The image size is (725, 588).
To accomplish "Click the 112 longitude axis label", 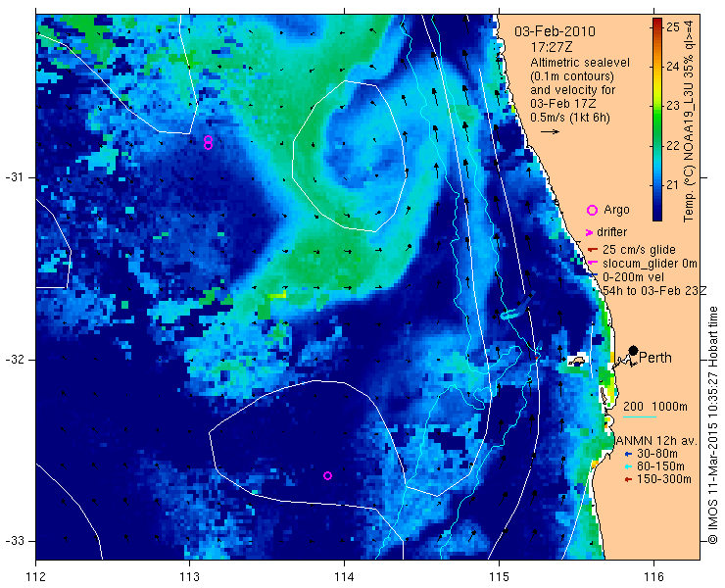I will click(x=35, y=577).
